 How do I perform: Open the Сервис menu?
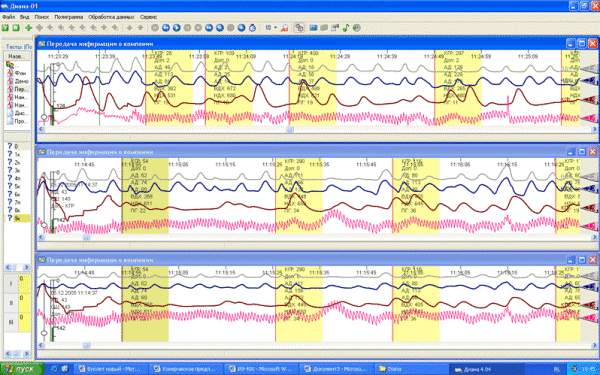point(148,17)
